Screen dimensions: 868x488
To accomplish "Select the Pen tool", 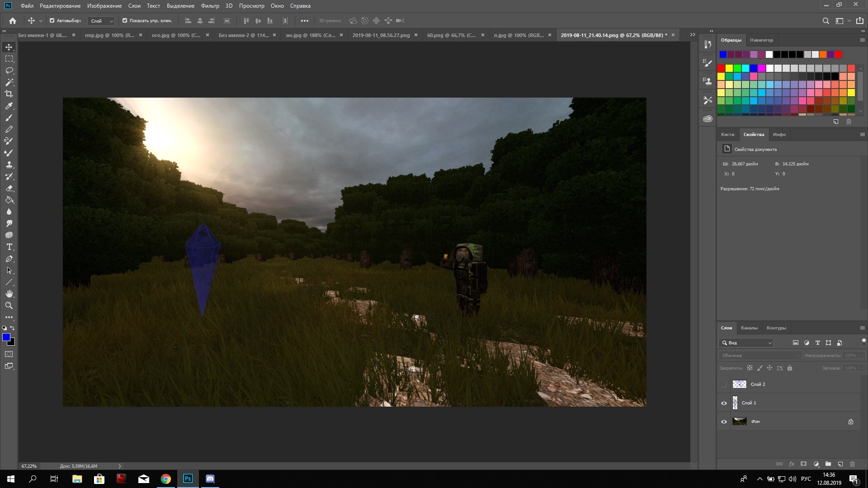I will point(9,259).
